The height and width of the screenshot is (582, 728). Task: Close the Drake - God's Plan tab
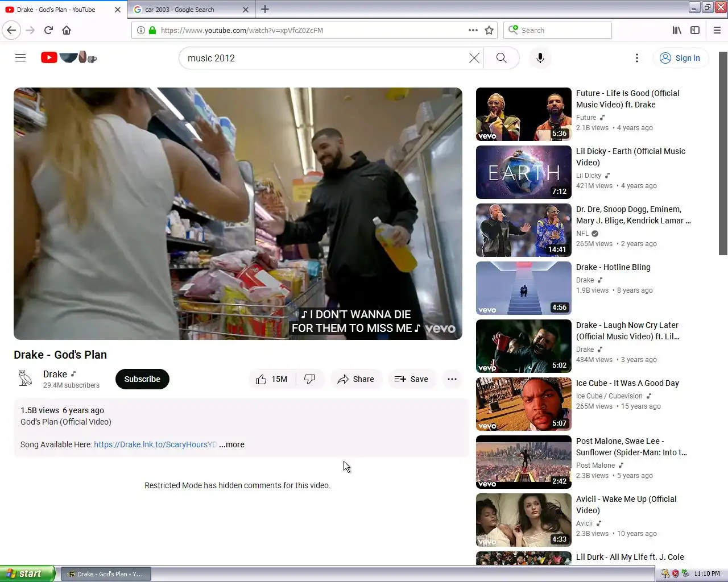coord(118,10)
